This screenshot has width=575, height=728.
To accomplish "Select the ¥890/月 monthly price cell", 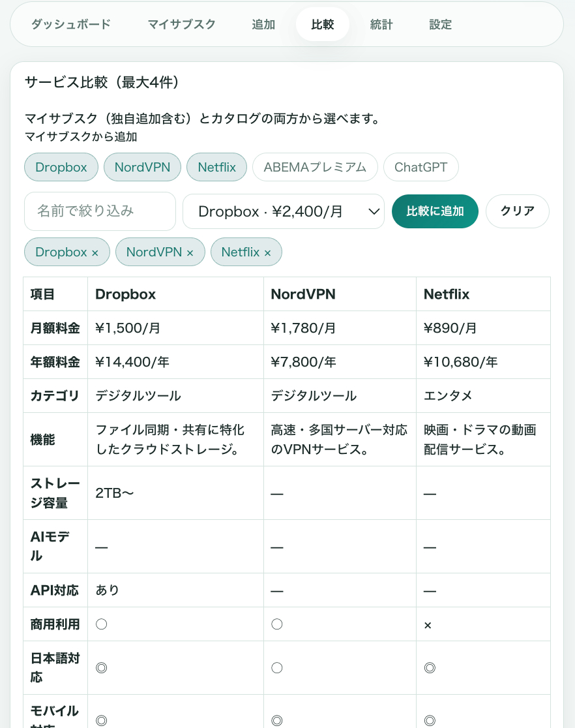I will click(x=483, y=328).
